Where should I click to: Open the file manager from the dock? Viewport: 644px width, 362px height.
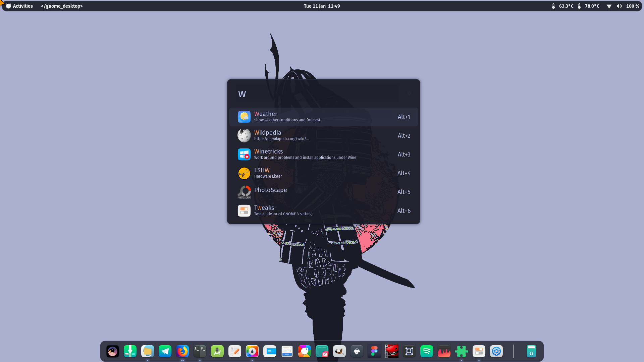click(148, 351)
